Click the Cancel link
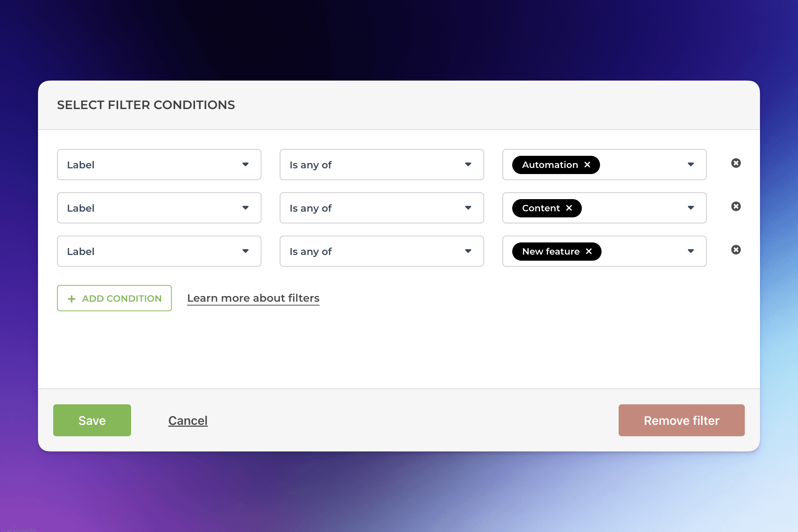The width and height of the screenshot is (798, 532). click(x=188, y=420)
